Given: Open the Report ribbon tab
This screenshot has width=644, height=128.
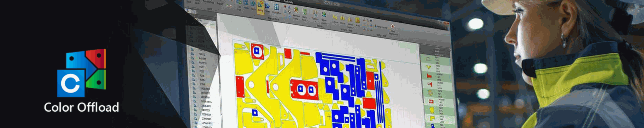Looking at the screenshot, I should coord(220,3).
